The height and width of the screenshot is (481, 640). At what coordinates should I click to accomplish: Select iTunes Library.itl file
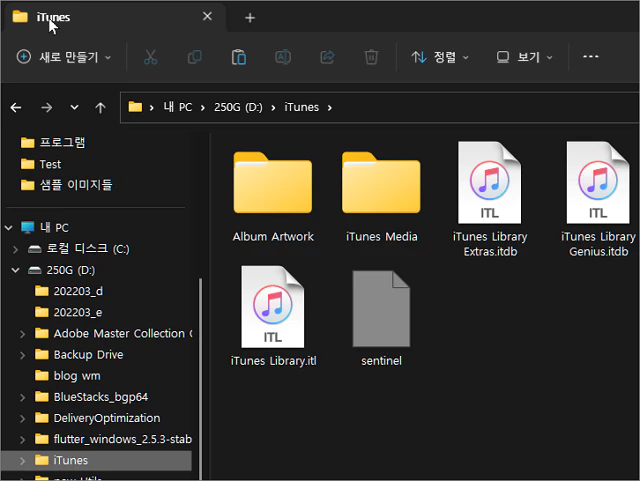tap(273, 317)
